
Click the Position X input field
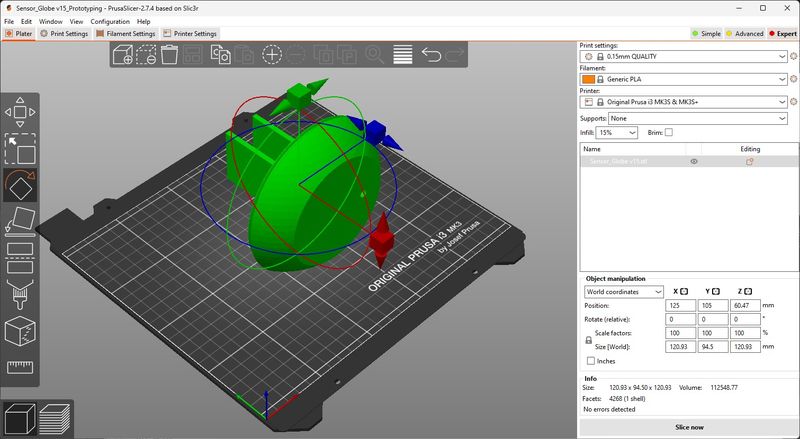click(x=679, y=305)
